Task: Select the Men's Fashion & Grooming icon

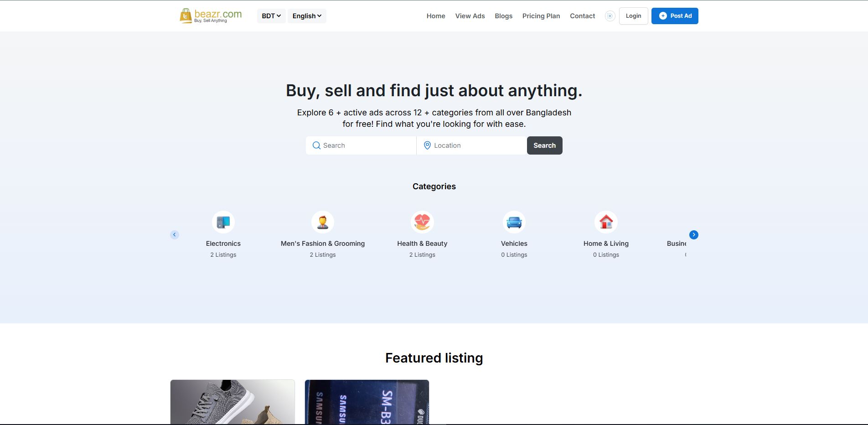Action: (323, 222)
